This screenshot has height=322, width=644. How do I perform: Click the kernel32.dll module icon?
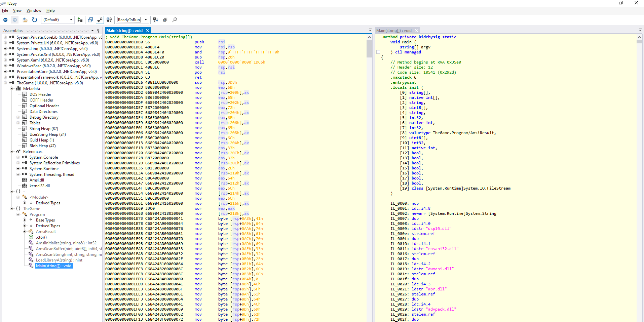25,186
